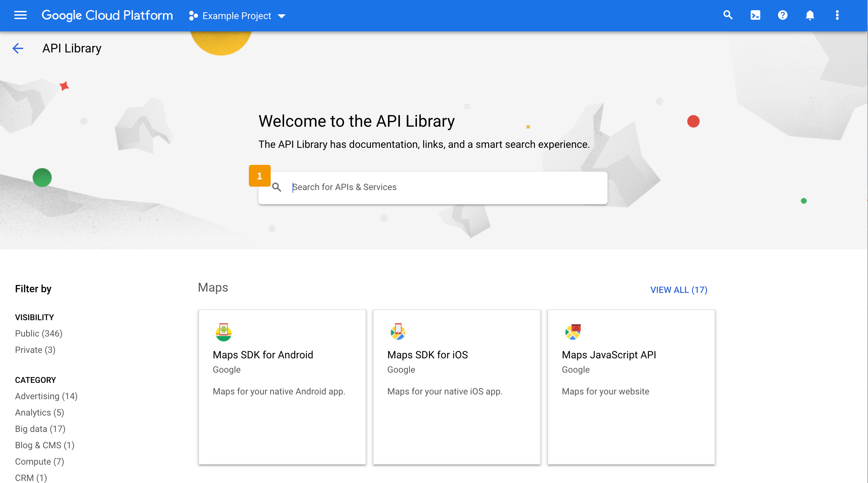Open VIEW ALL (17) Maps link

pyautogui.click(x=679, y=290)
